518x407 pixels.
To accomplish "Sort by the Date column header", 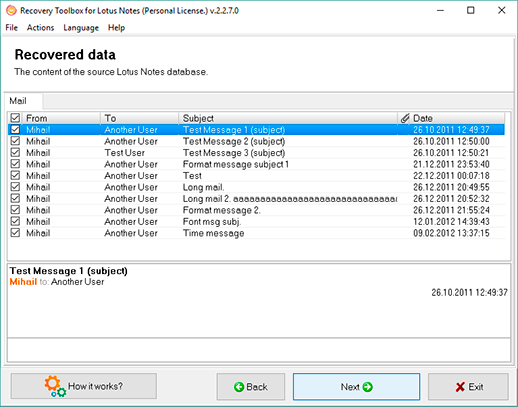I will click(457, 118).
